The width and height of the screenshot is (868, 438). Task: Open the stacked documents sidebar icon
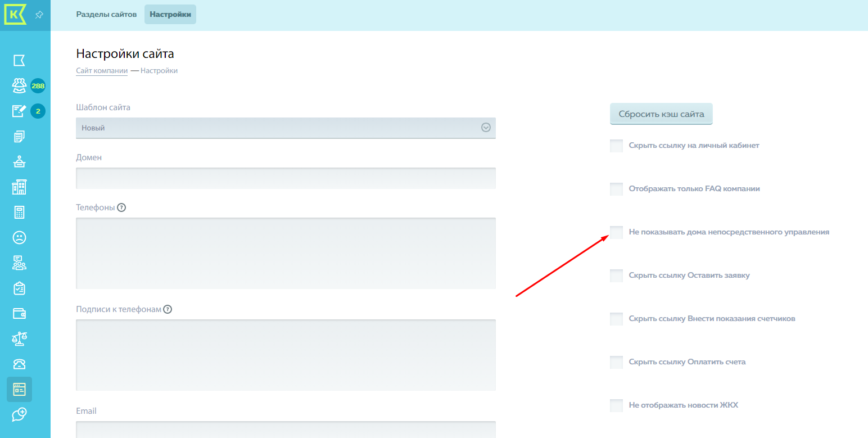(19, 136)
